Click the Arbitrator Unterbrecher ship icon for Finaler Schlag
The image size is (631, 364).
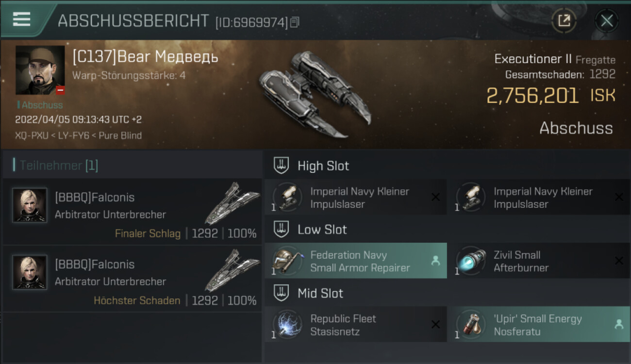pyautogui.click(x=232, y=204)
